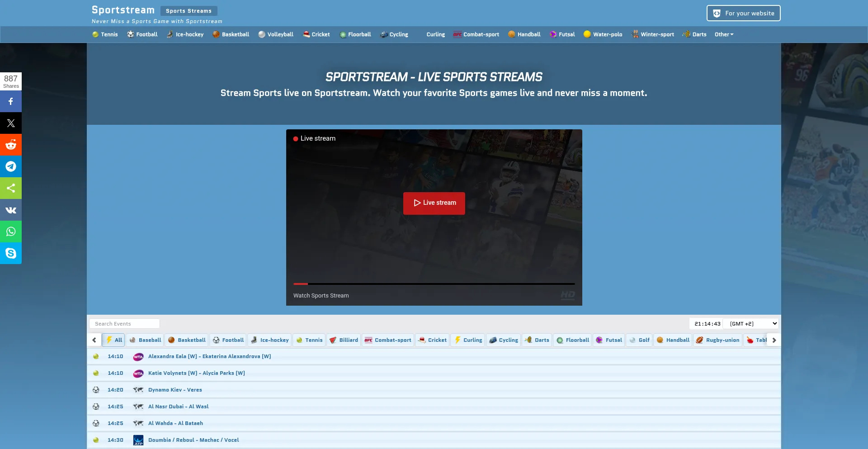Select the Cycling filter tab

pyautogui.click(x=504, y=340)
